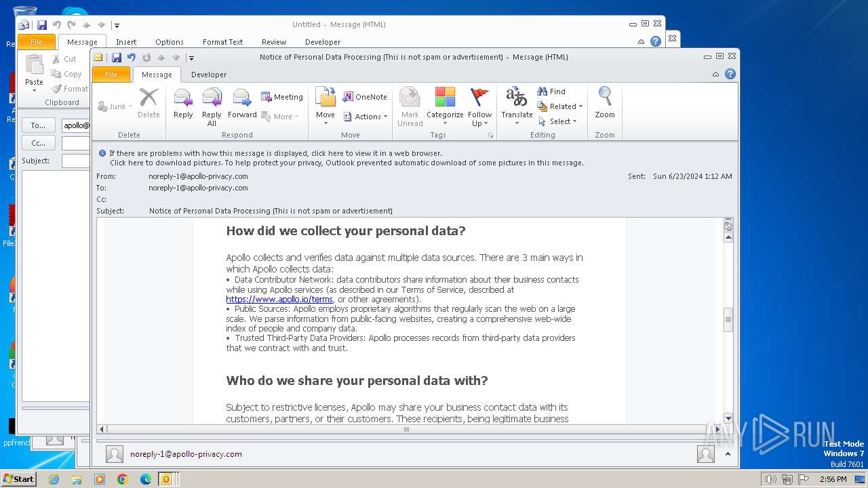Image resolution: width=868 pixels, height=488 pixels.
Task: Click the vertical scrollbar thumb of message body
Action: tap(728, 320)
